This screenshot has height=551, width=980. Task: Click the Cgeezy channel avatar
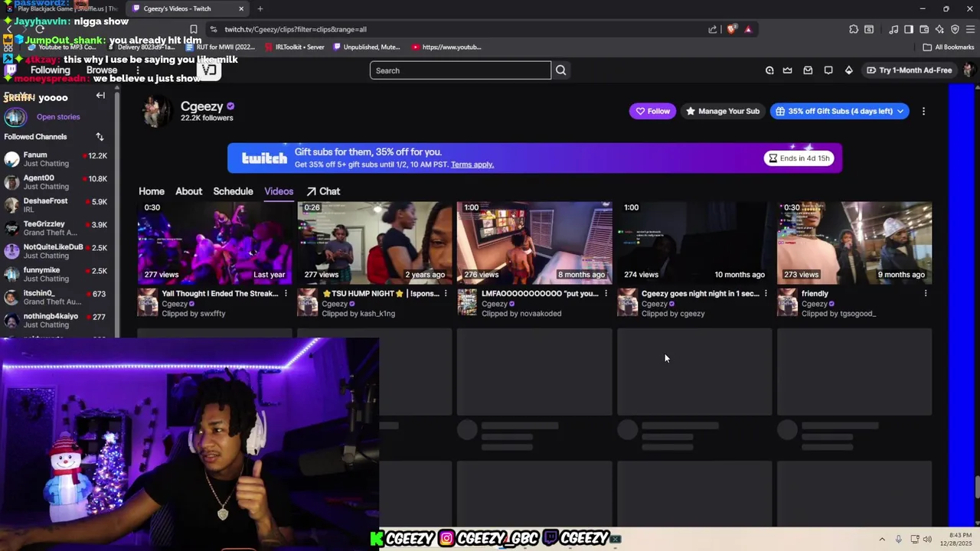pos(156,112)
